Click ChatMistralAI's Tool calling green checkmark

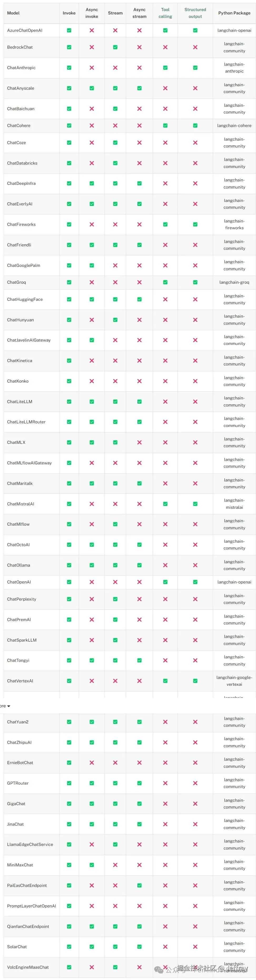[165, 504]
